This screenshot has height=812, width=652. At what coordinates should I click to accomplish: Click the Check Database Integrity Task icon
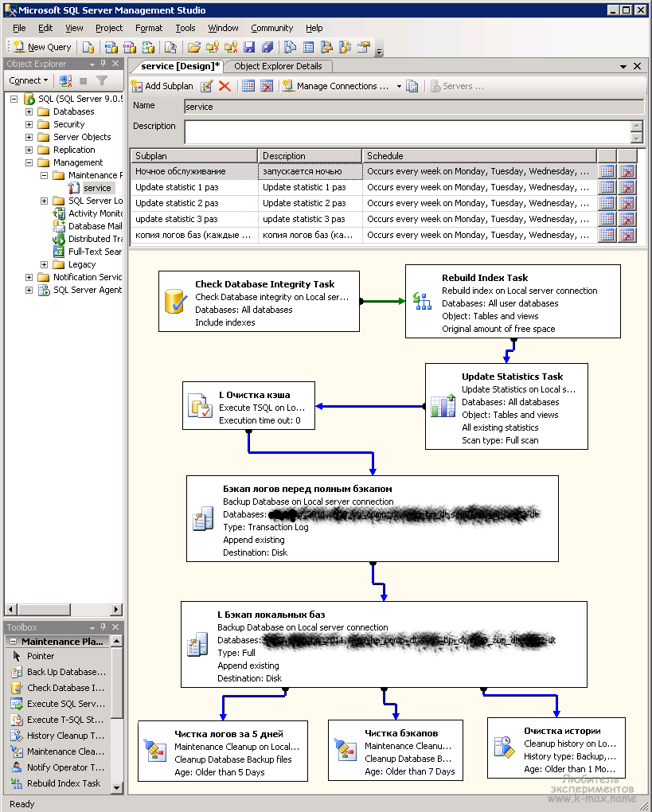175,303
